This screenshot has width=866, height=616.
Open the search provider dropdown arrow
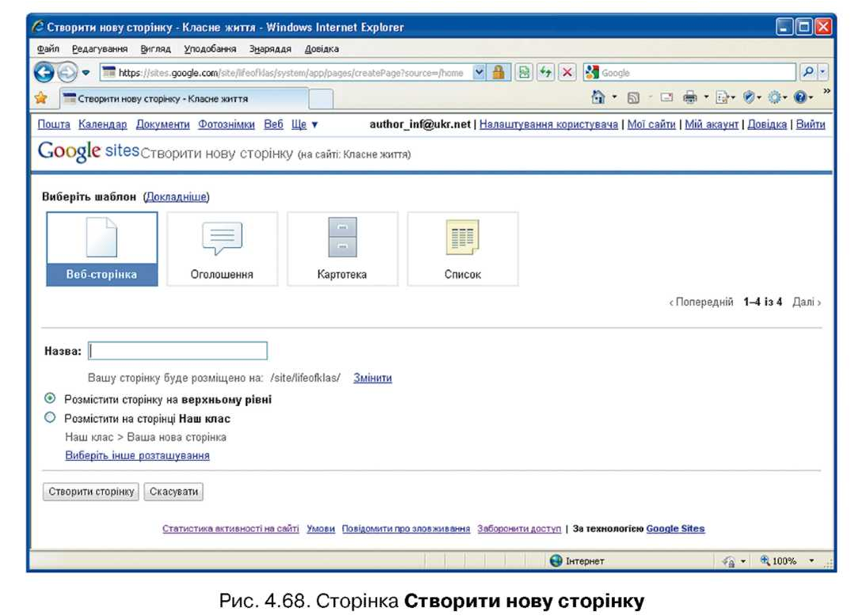(x=822, y=72)
